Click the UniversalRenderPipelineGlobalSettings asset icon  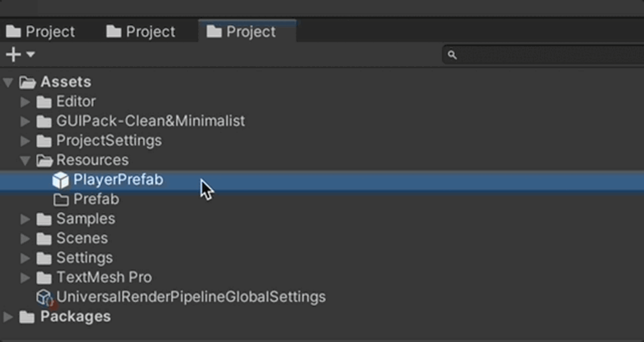[44, 297]
